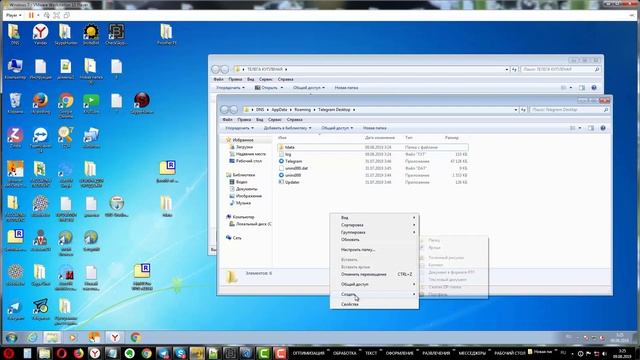The image size is (640, 360).
Task: Open the Вид submenu in context menu
Action: (x=374, y=218)
